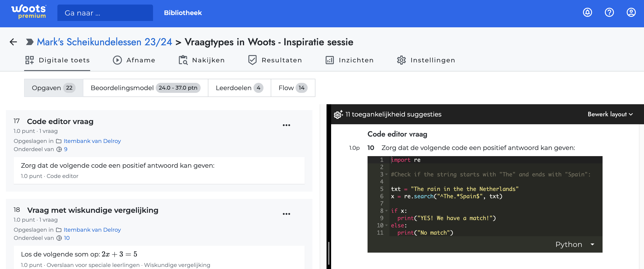Click folder icon in question 17 card
The width and height of the screenshot is (644, 269).
pos(59,141)
